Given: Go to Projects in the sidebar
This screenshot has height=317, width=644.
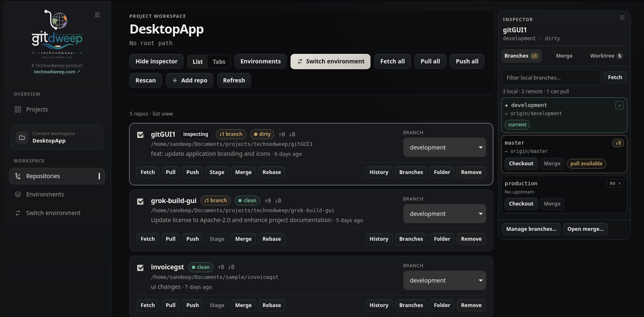Looking at the screenshot, I should (57, 109).
